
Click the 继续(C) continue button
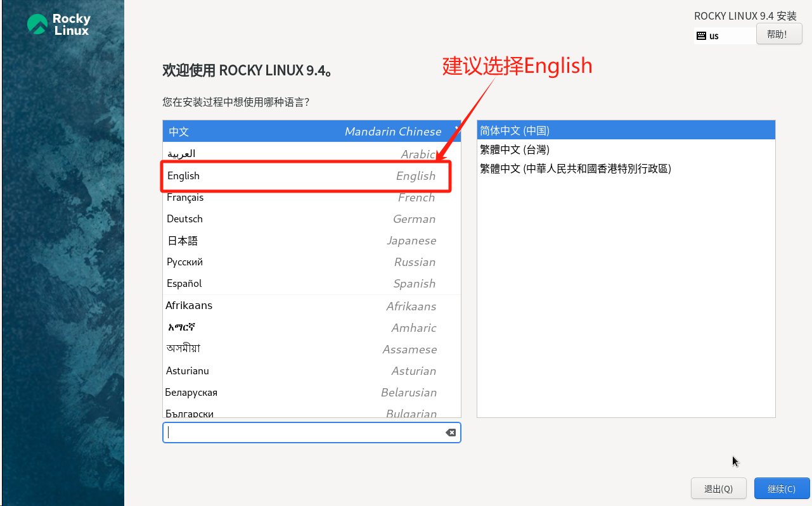[x=782, y=488]
